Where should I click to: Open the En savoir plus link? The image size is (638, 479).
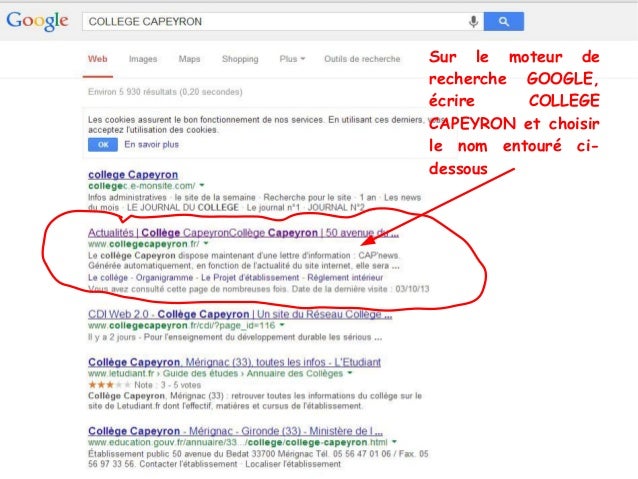[x=151, y=144]
